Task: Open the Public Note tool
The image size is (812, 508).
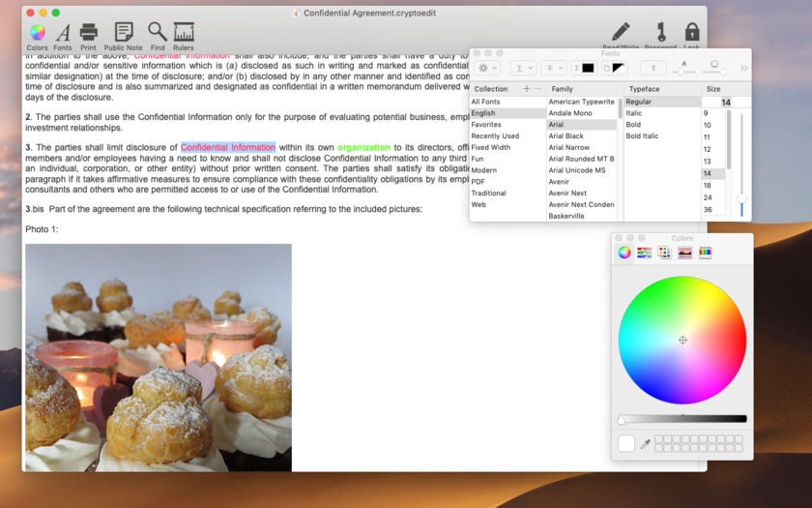Action: pos(123,34)
